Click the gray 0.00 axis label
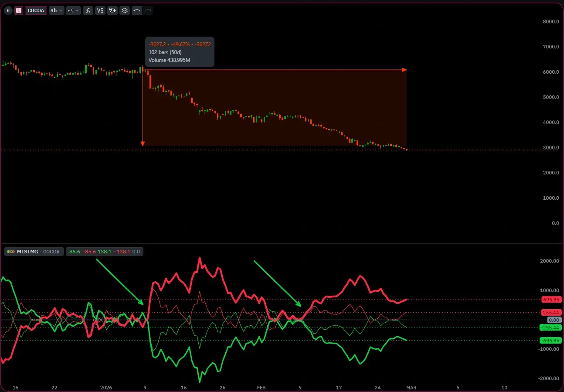Viewport: 564px width, 392px height. pyautogui.click(x=551, y=320)
